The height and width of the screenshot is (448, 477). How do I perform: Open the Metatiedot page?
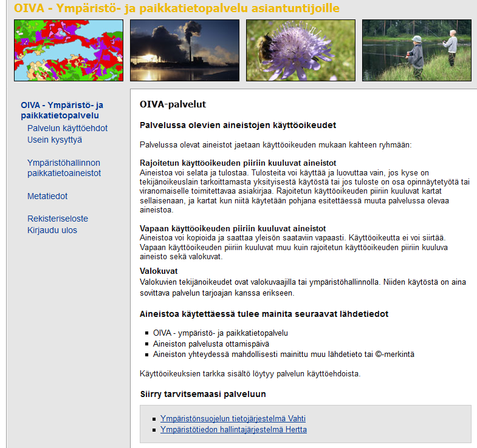tap(47, 196)
